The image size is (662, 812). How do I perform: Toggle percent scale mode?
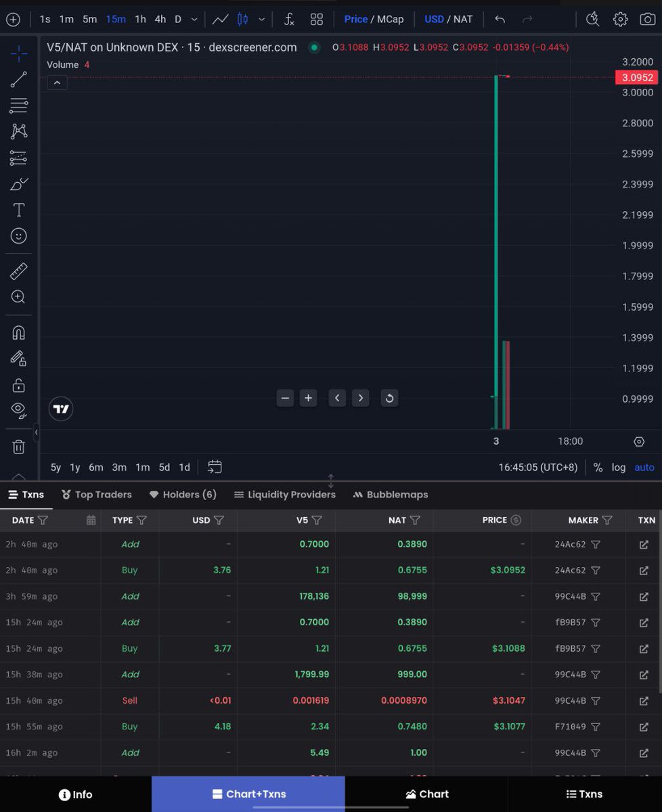tap(598, 468)
